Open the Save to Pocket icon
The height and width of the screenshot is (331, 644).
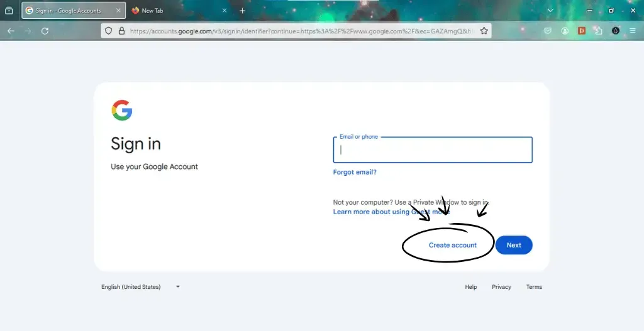548,31
